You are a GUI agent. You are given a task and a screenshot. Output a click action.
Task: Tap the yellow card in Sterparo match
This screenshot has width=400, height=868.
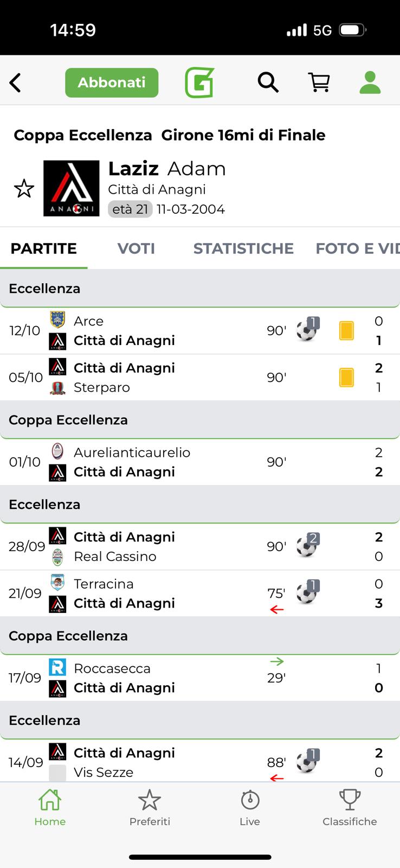346,378
